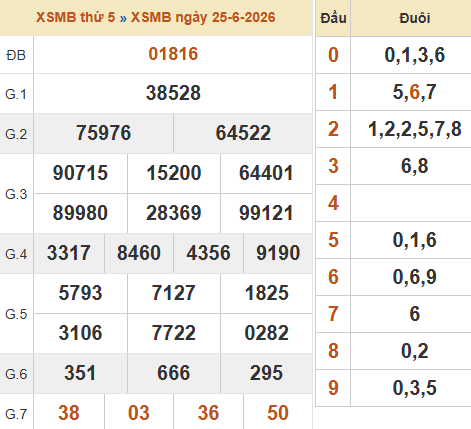This screenshot has width=471, height=429.
Task: Click the G.2 row label
Action: coord(16,134)
